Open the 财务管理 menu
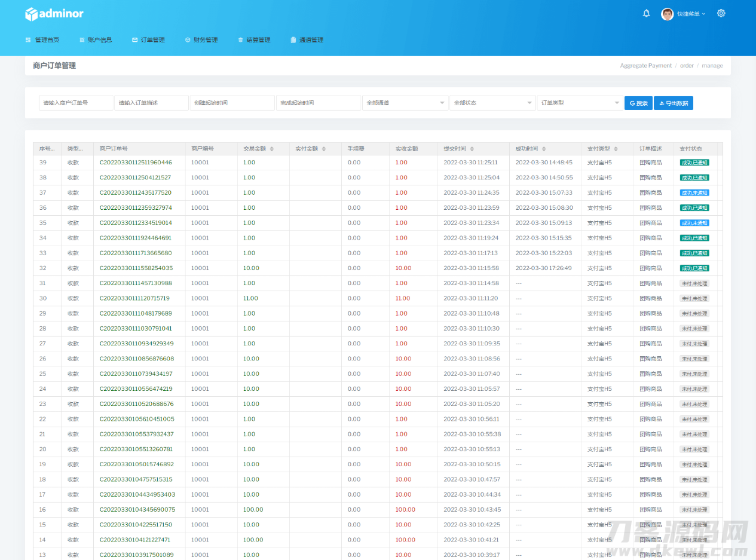 (x=201, y=40)
